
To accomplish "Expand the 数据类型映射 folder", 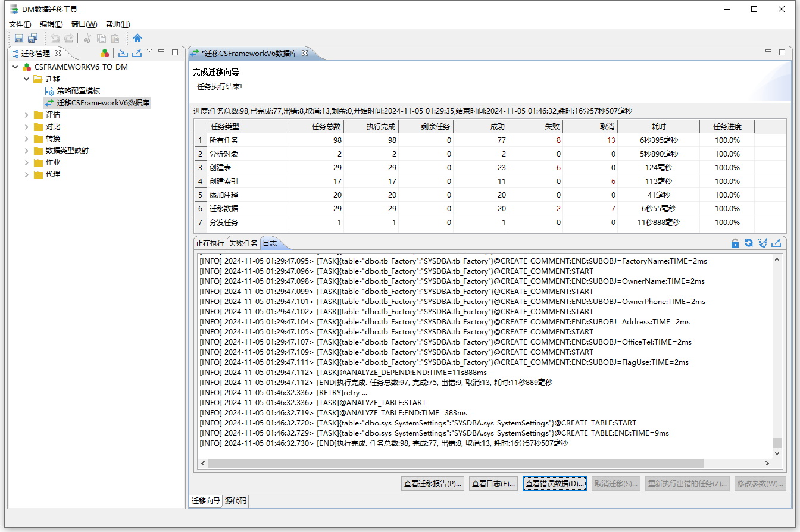I will pos(27,151).
